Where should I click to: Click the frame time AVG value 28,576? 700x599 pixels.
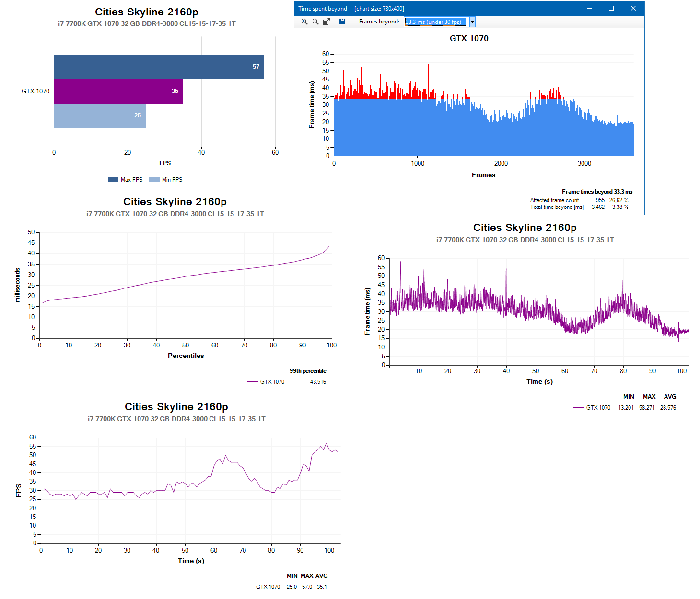pyautogui.click(x=668, y=408)
